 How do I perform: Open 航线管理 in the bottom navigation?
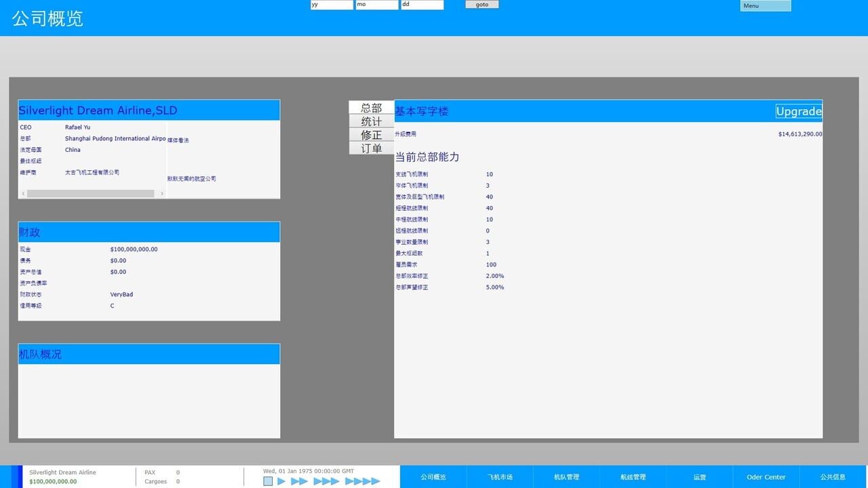(633, 477)
